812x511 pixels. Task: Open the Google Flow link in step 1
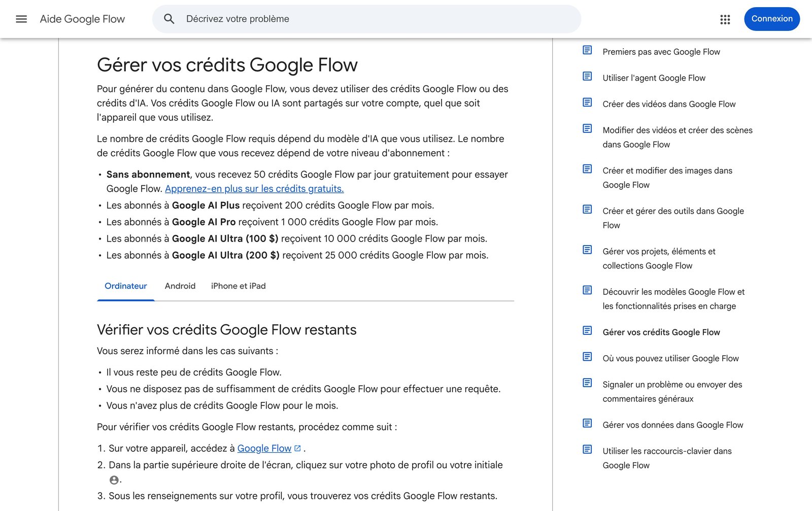tap(264, 449)
